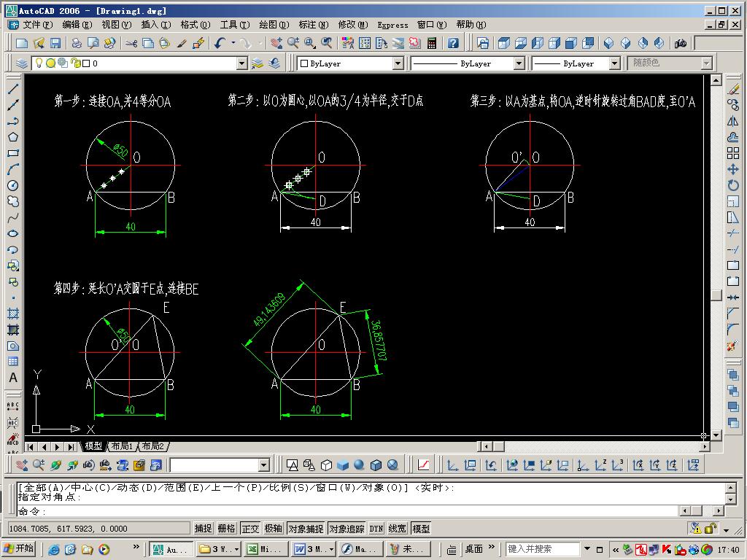
Task: Click the Erase tool in modify toolbar
Action: [733, 88]
